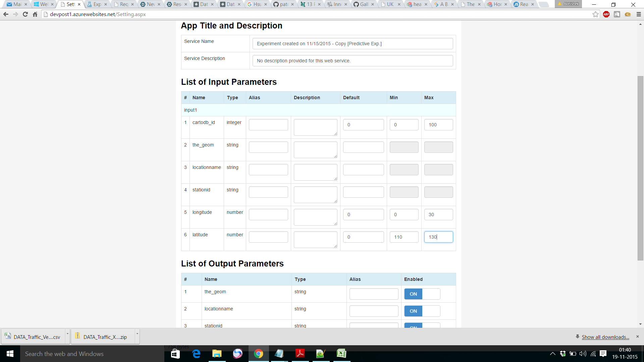Open the Adblock Plus extension icon
This screenshot has width=644, height=362.
606,14
